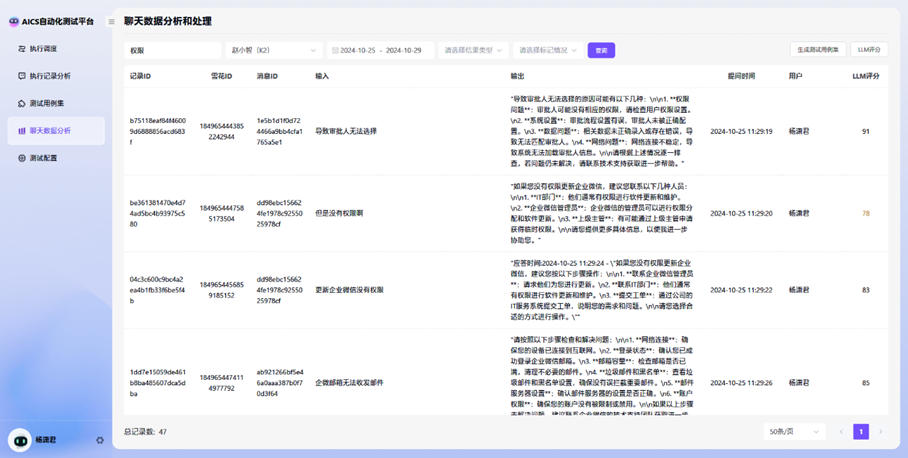This screenshot has width=908, height=458.
Task: Click the LLM score 85
Action: 866,383
